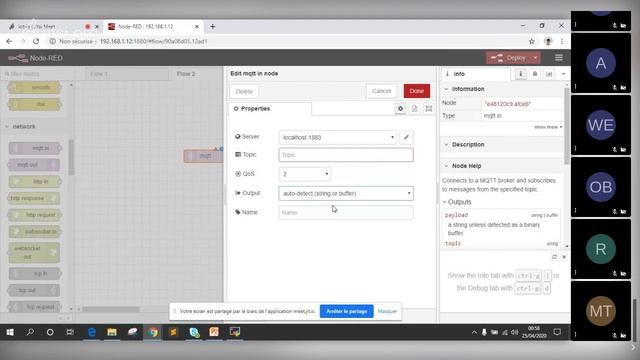Open Chrome three-dot menu
Image resolution: width=640 pixels, height=360 pixels.
click(x=562, y=41)
